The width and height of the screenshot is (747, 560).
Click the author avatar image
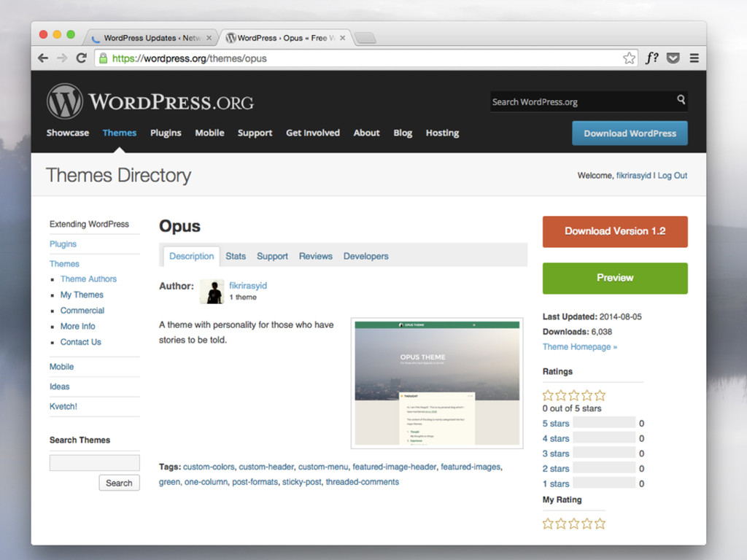coord(212,292)
